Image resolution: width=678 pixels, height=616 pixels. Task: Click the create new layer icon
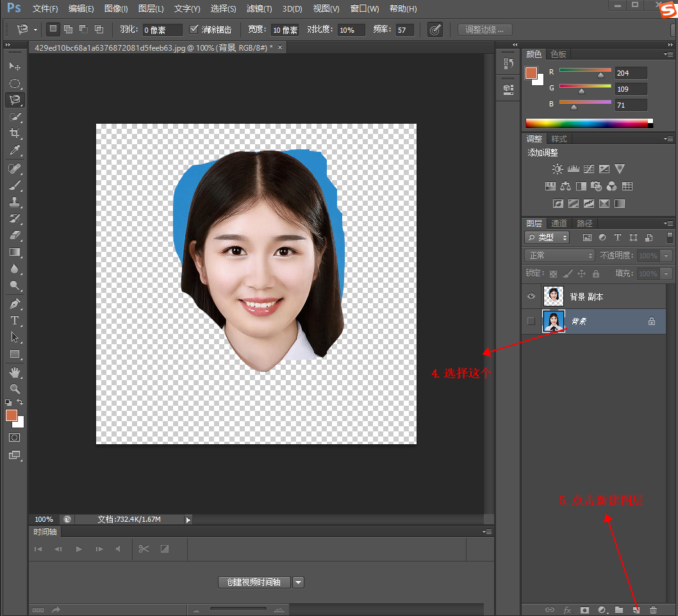636,610
